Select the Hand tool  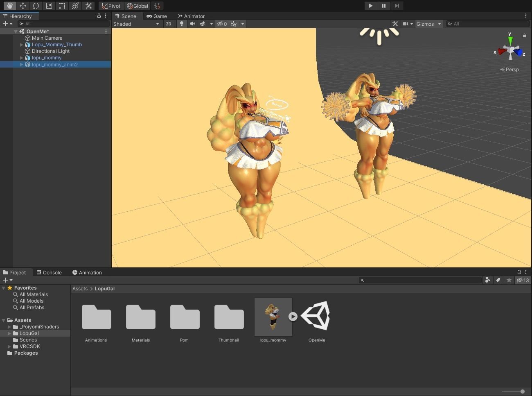[x=9, y=6]
